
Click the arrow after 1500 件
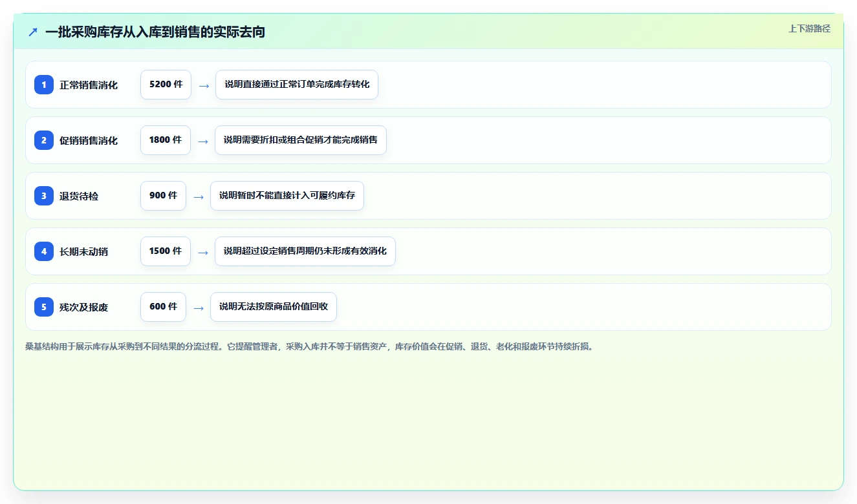[203, 252]
